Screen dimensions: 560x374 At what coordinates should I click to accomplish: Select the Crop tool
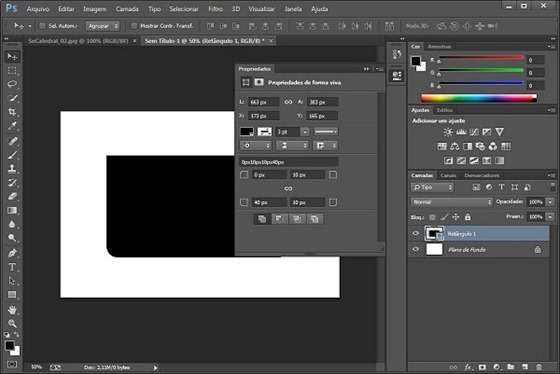point(12,112)
